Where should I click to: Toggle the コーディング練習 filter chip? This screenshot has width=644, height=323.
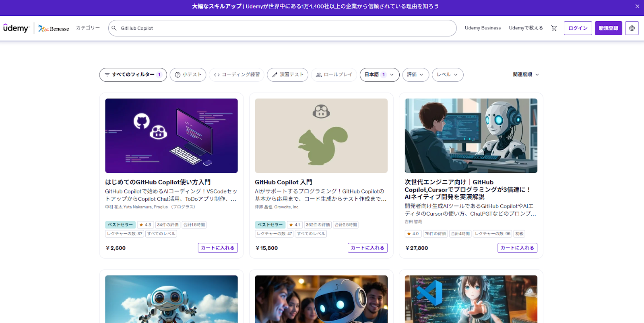(x=237, y=75)
